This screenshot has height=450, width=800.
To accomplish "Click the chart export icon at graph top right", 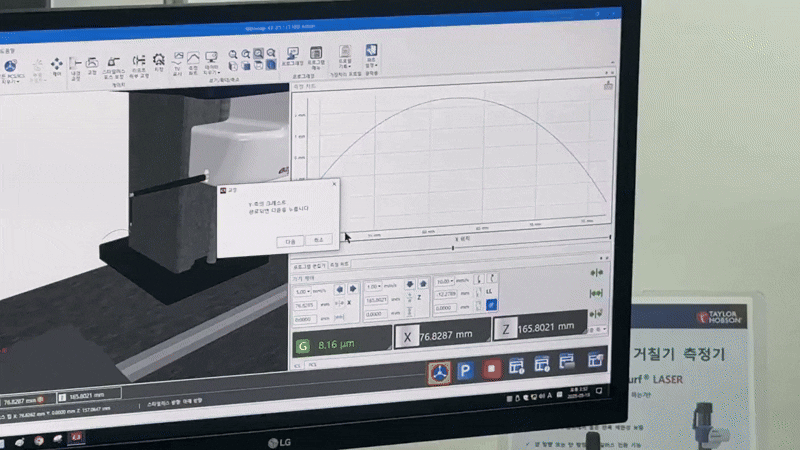I will point(608,86).
